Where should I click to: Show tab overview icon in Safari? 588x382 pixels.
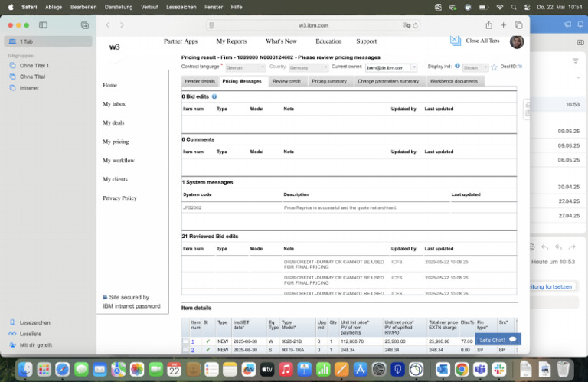pos(518,25)
